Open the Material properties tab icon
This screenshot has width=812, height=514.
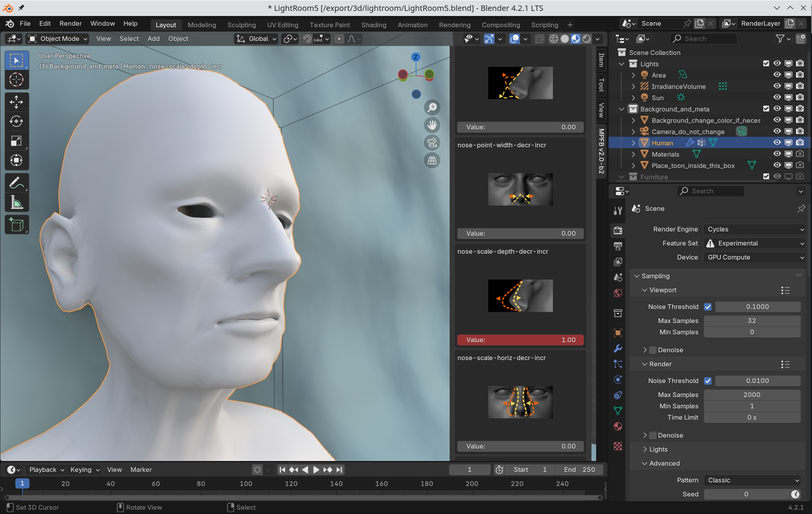pyautogui.click(x=618, y=426)
